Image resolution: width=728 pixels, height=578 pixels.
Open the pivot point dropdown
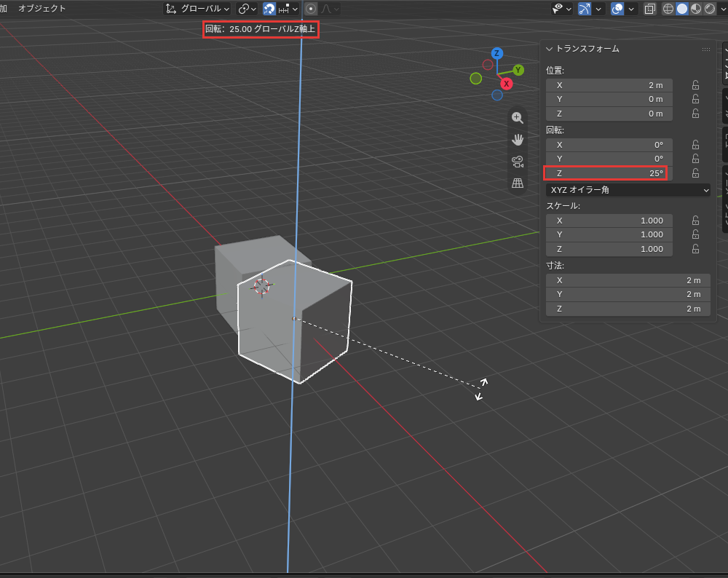247,9
